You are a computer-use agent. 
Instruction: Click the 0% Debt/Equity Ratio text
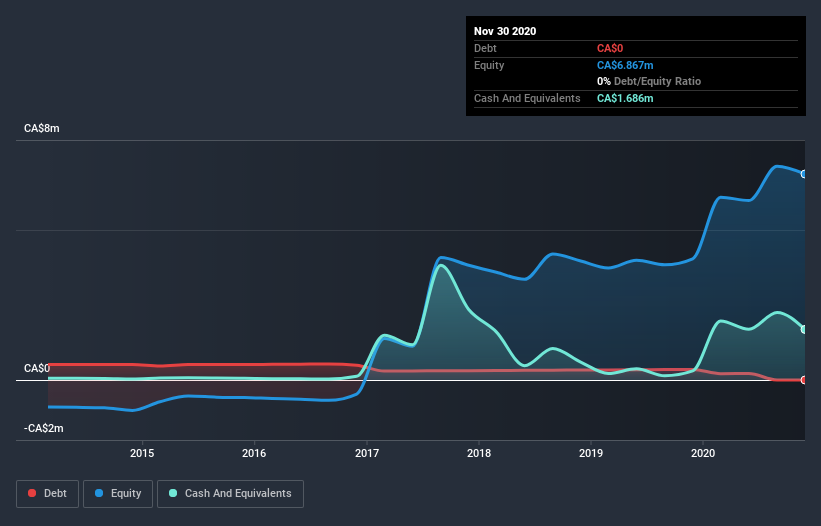[x=649, y=82]
